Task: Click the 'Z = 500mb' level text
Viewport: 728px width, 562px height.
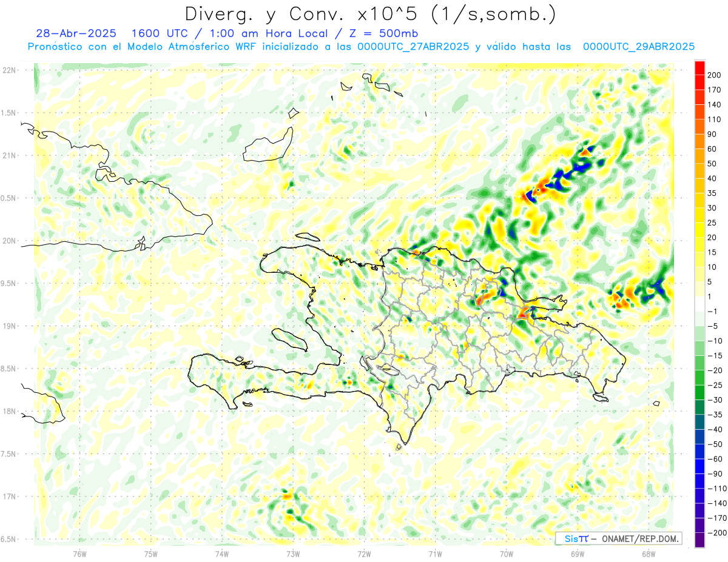Action: point(383,33)
